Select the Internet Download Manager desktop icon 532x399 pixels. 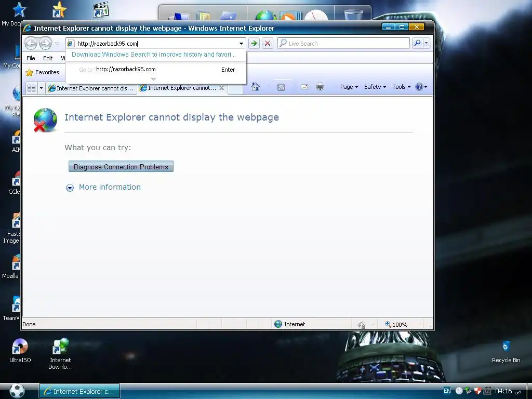pyautogui.click(x=60, y=354)
